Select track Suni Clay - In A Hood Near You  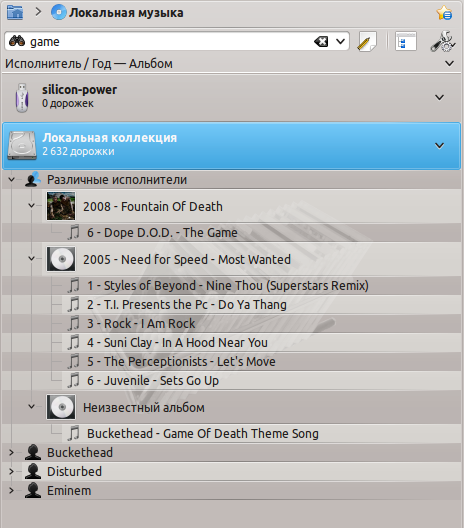pos(177,342)
